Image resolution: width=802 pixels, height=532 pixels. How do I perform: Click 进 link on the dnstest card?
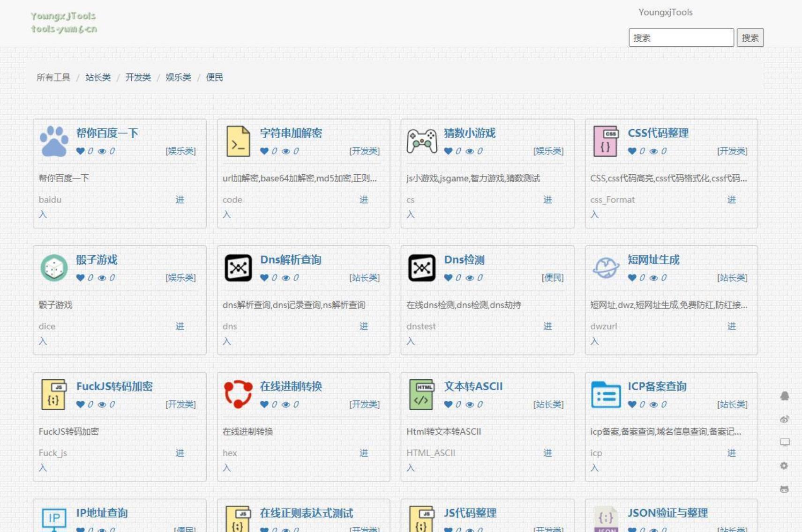547,326
